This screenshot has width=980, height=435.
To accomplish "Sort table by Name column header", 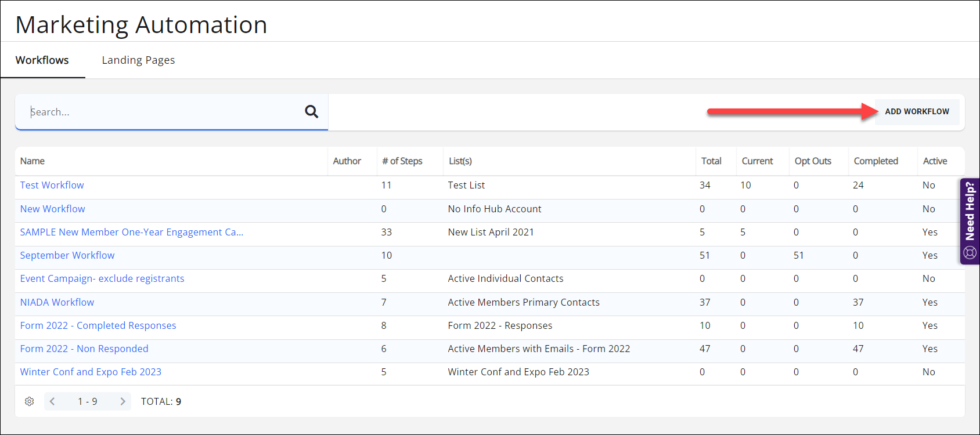I will pyautogui.click(x=33, y=161).
